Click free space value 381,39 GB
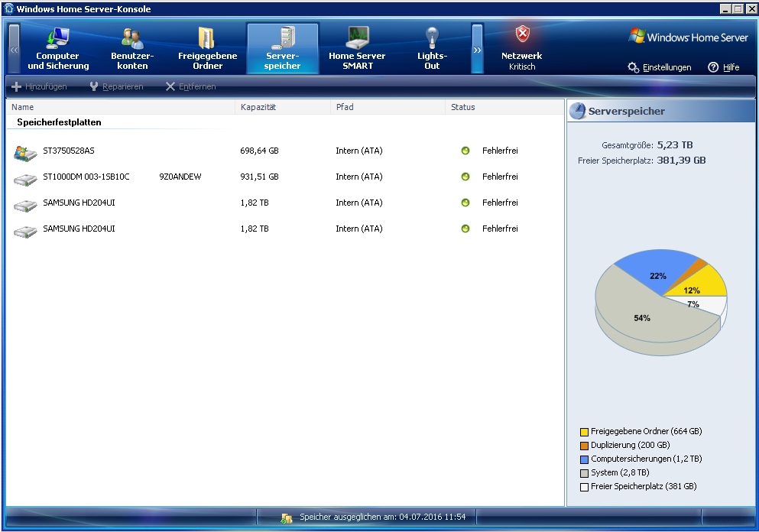 click(681, 161)
